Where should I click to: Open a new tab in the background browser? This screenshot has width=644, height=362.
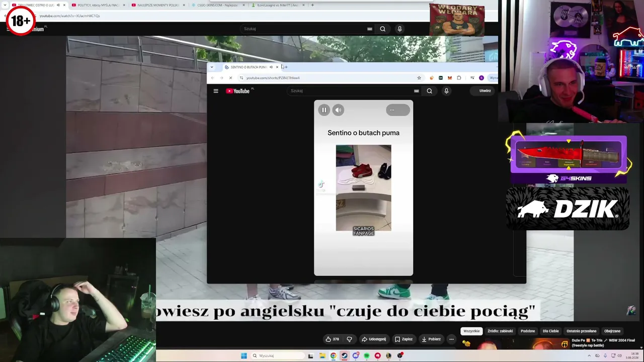(x=312, y=5)
